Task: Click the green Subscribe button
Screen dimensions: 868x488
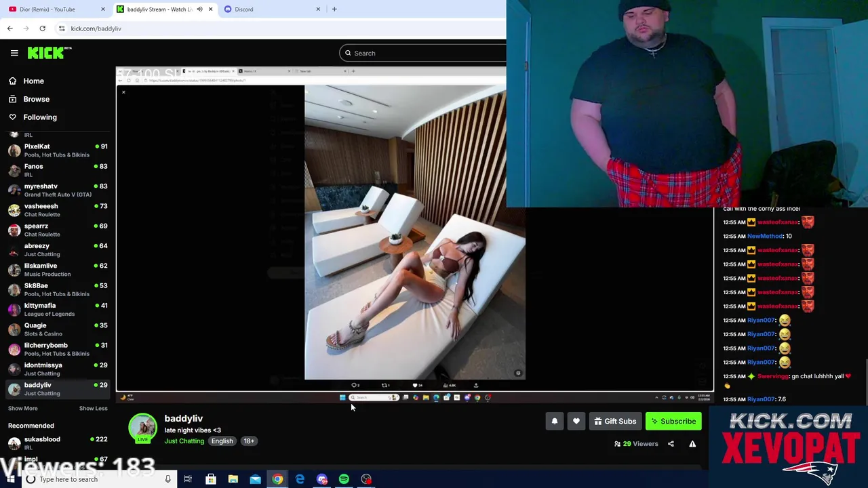Action: (x=673, y=422)
